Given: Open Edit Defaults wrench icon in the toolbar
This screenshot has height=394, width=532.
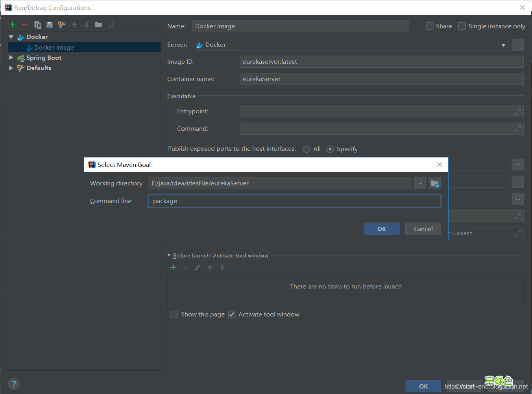Looking at the screenshot, I should 62,25.
